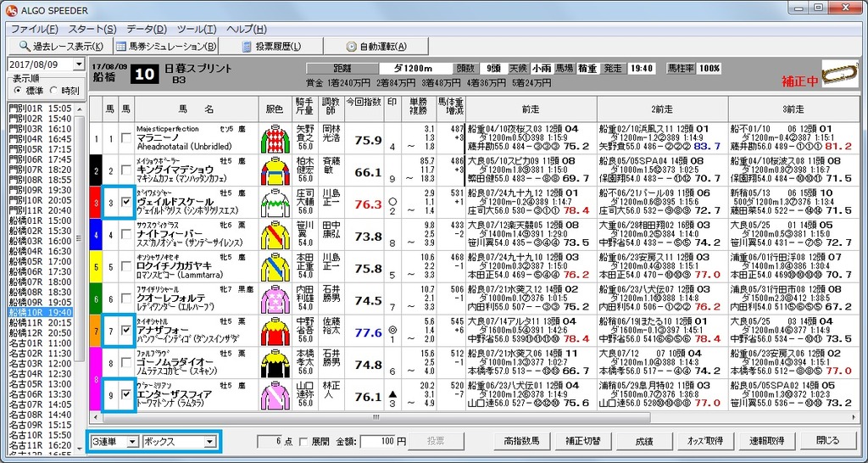The height and width of the screenshot is (463, 868).
Task: Click the 投票 vote button
Action: click(x=437, y=442)
